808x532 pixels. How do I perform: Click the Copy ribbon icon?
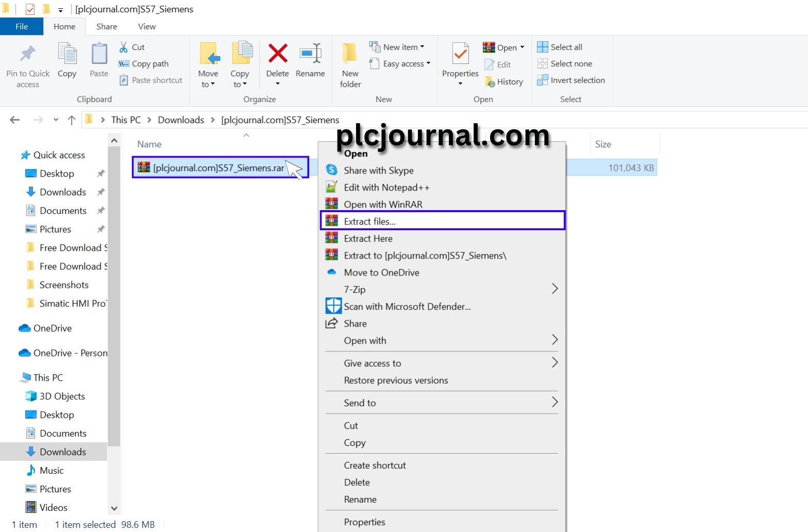pos(67,54)
